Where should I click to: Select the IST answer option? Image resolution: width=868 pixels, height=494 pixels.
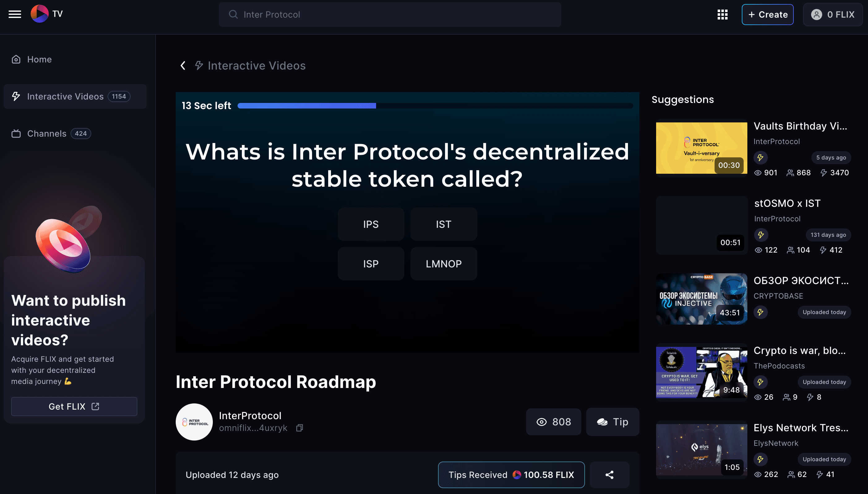[x=444, y=224]
